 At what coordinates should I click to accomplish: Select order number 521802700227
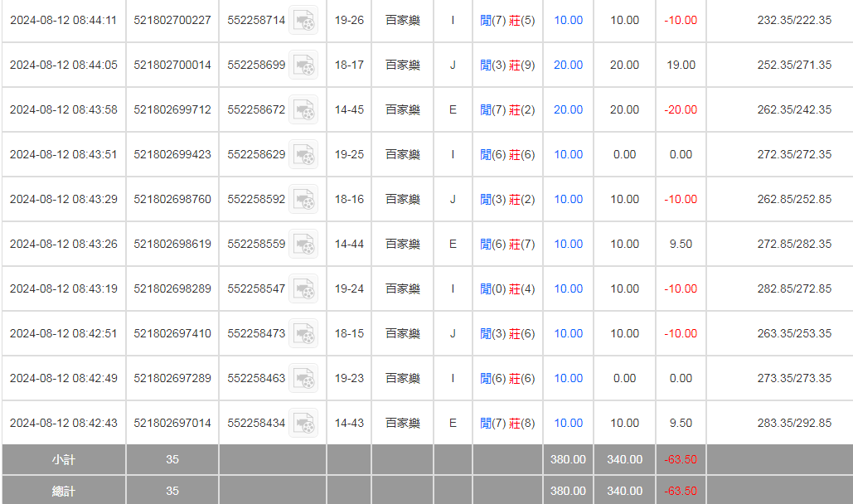pos(170,20)
